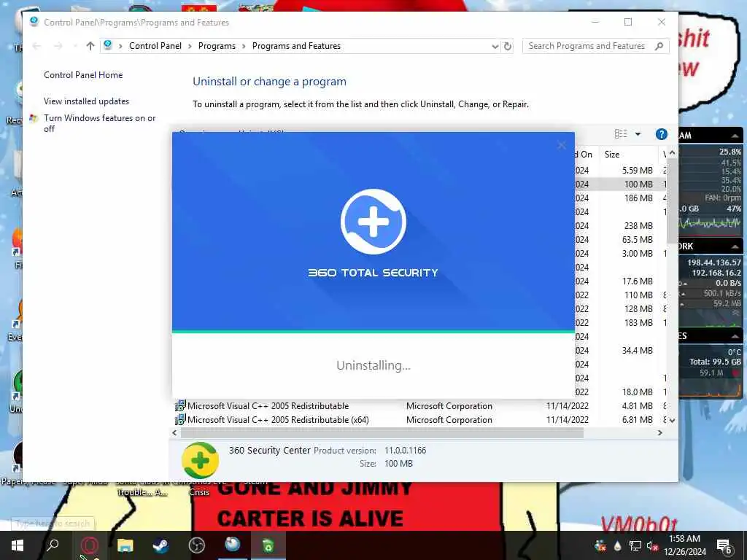The height and width of the screenshot is (560, 747).
Task: Open Help with the blue question mark
Action: (x=661, y=134)
